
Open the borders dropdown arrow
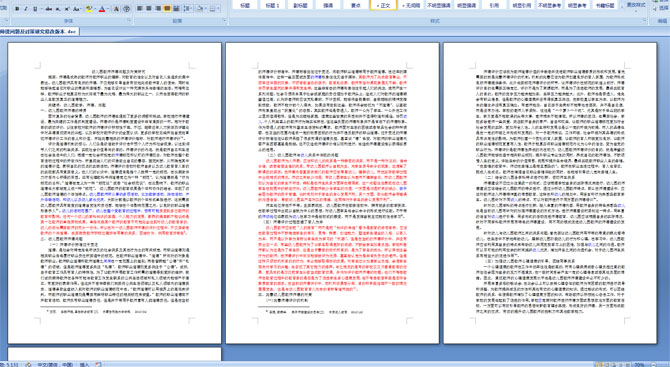click(x=218, y=9)
